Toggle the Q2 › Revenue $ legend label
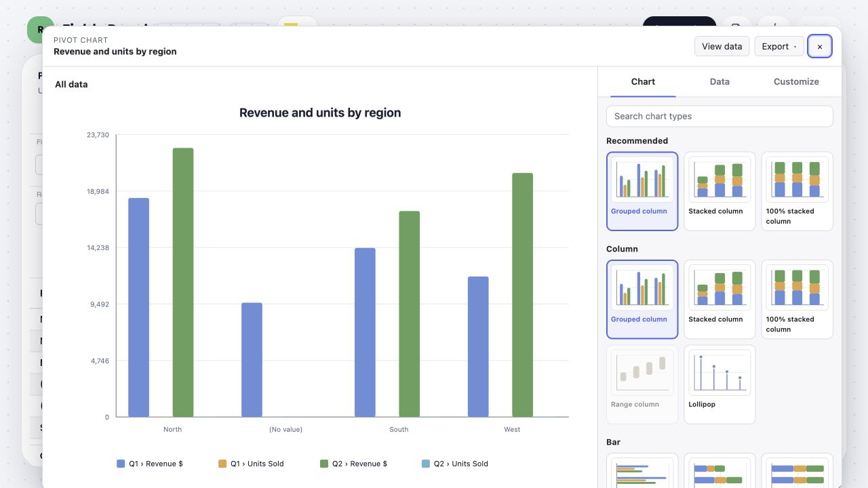Image resolution: width=868 pixels, height=488 pixels. (359, 464)
